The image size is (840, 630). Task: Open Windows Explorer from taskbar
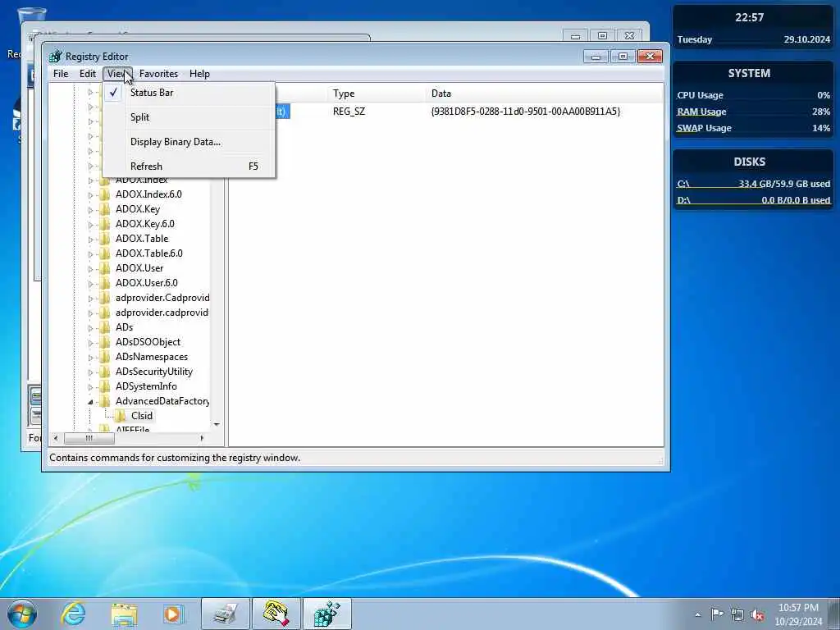point(125,614)
